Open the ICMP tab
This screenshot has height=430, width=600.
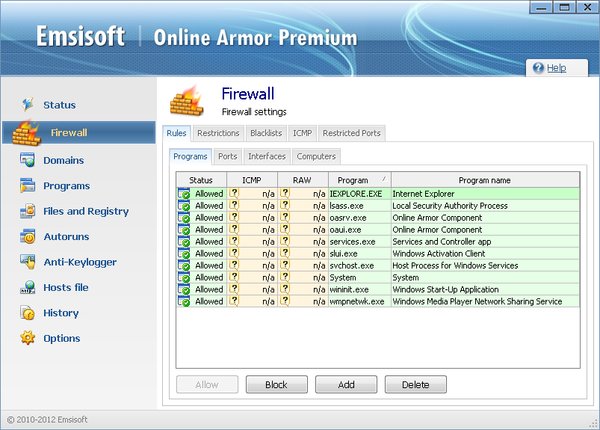pyautogui.click(x=302, y=133)
